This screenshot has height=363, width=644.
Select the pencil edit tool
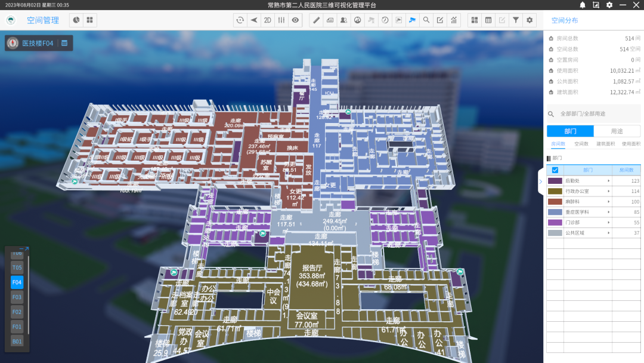click(317, 20)
